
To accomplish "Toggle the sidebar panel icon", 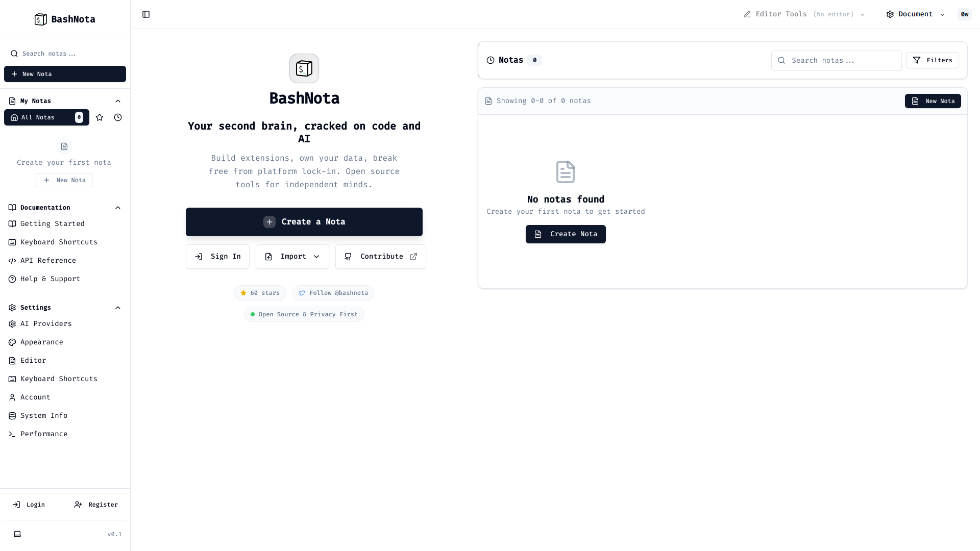I will [x=146, y=14].
